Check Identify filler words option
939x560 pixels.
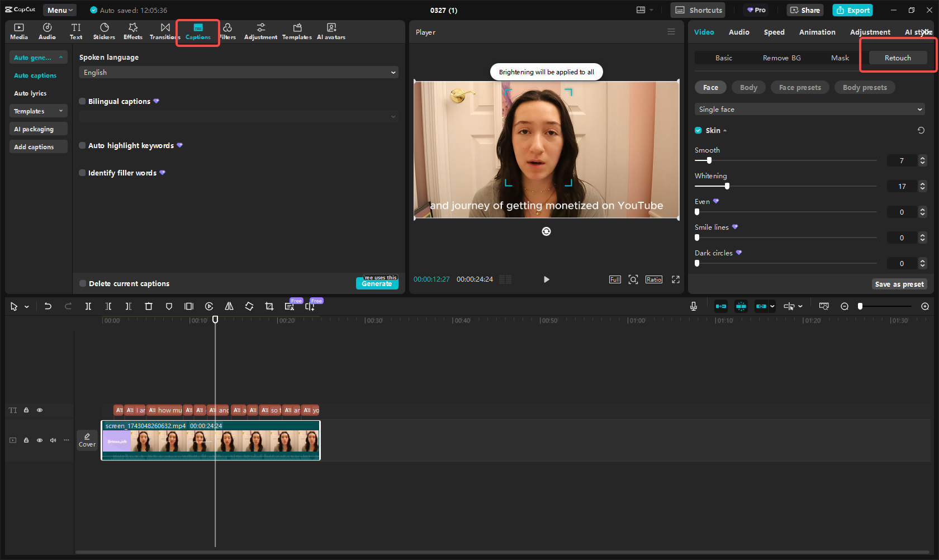coord(82,173)
